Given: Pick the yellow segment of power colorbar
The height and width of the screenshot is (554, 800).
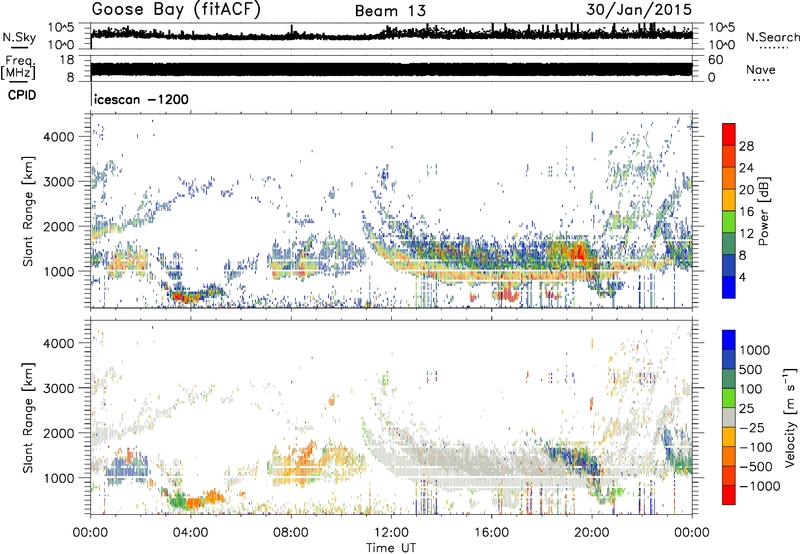Looking at the screenshot, I should point(729,200).
